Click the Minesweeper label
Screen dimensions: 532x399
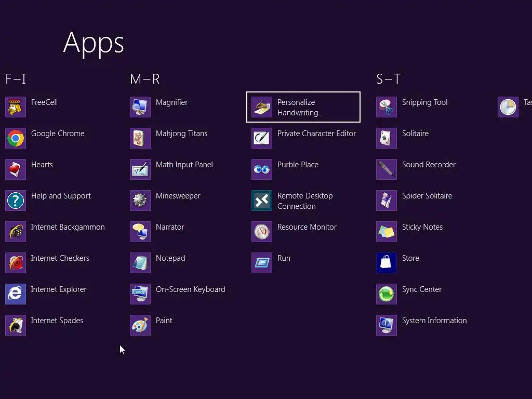point(178,196)
